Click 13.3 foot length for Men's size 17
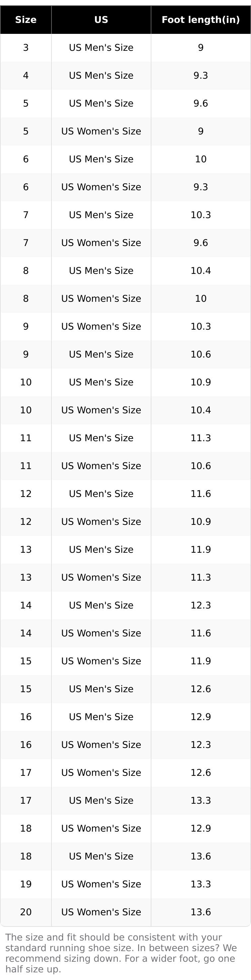The width and height of the screenshot is (251, 980). click(201, 800)
